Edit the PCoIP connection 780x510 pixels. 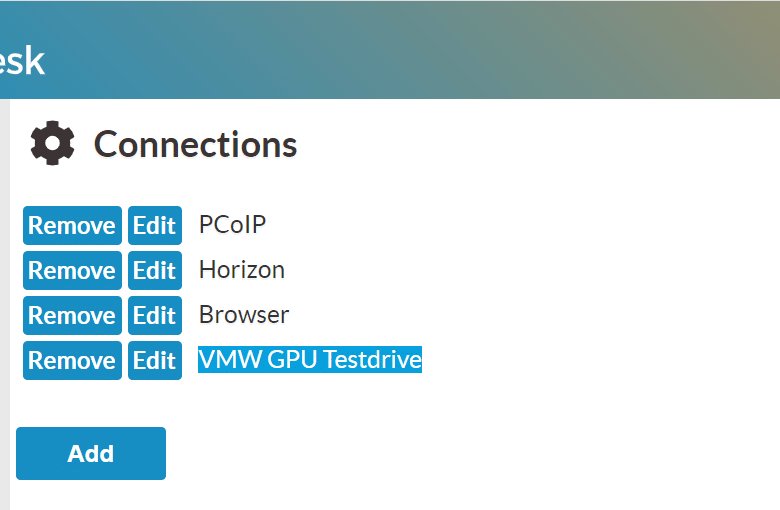pyautogui.click(x=155, y=225)
